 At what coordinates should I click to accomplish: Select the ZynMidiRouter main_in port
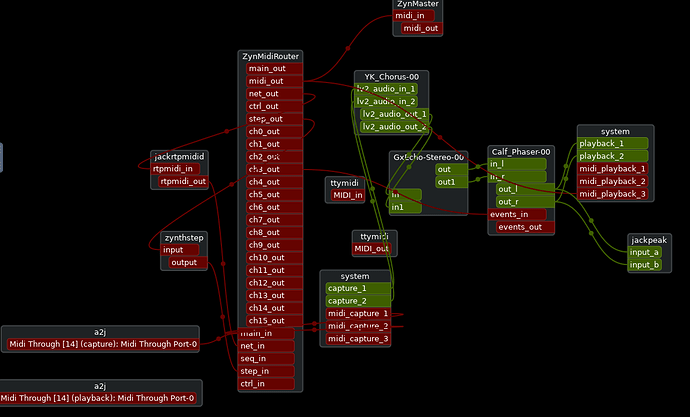tap(266, 333)
